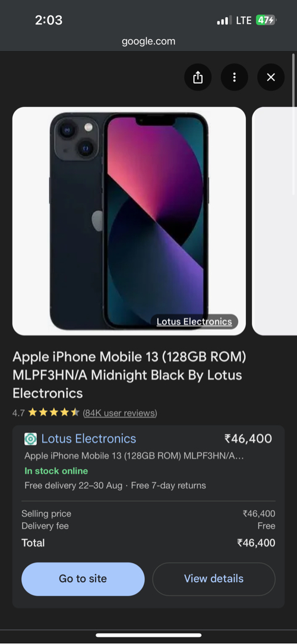This screenshot has height=644, width=297.
Task: Tap the LTE network indicator
Action: click(244, 20)
